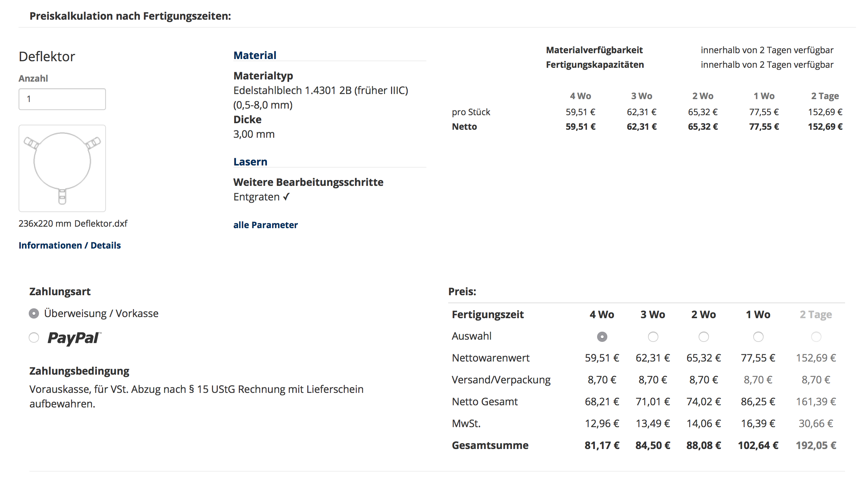Click the PayPal logo
The image size is (868, 484).
tap(74, 338)
